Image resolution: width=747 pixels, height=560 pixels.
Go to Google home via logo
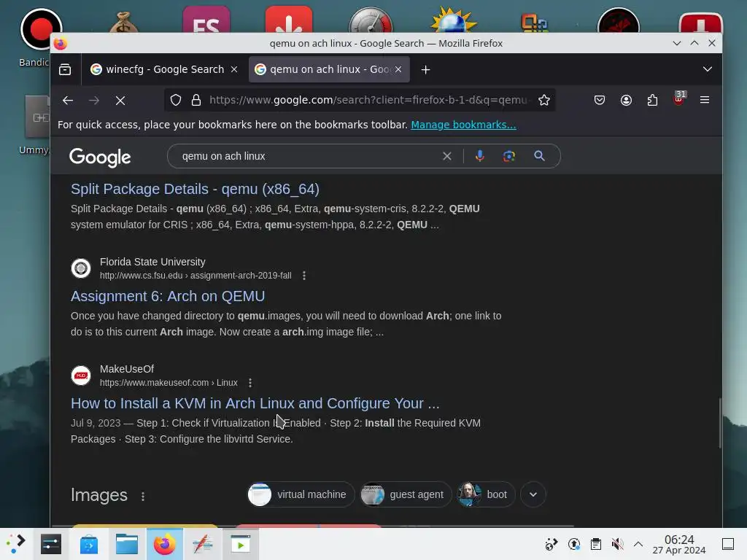[x=100, y=157]
